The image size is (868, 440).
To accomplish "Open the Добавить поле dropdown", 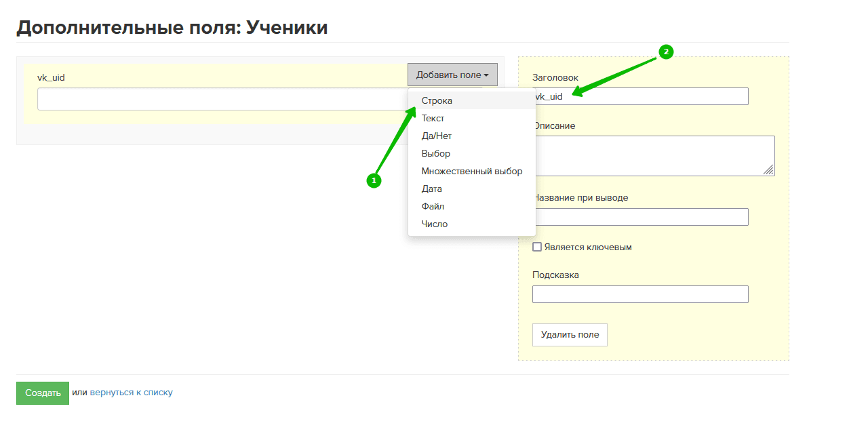I will (452, 75).
